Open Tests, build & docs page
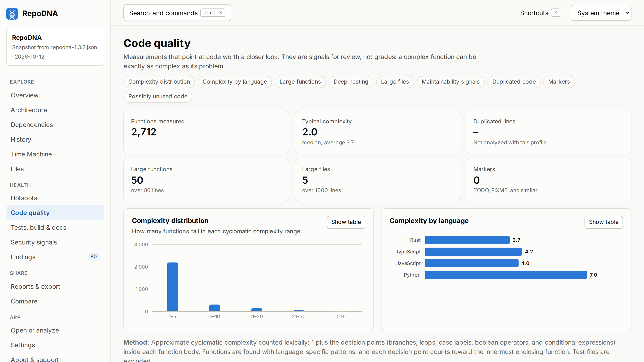 tap(55, 227)
